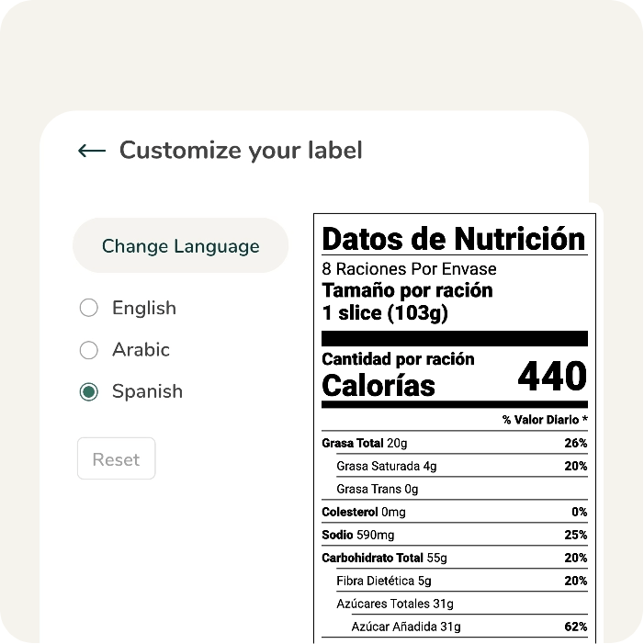Viewport: 644px width, 644px height.
Task: Click the "Datos de Nutrición" label title
Action: click(453, 239)
